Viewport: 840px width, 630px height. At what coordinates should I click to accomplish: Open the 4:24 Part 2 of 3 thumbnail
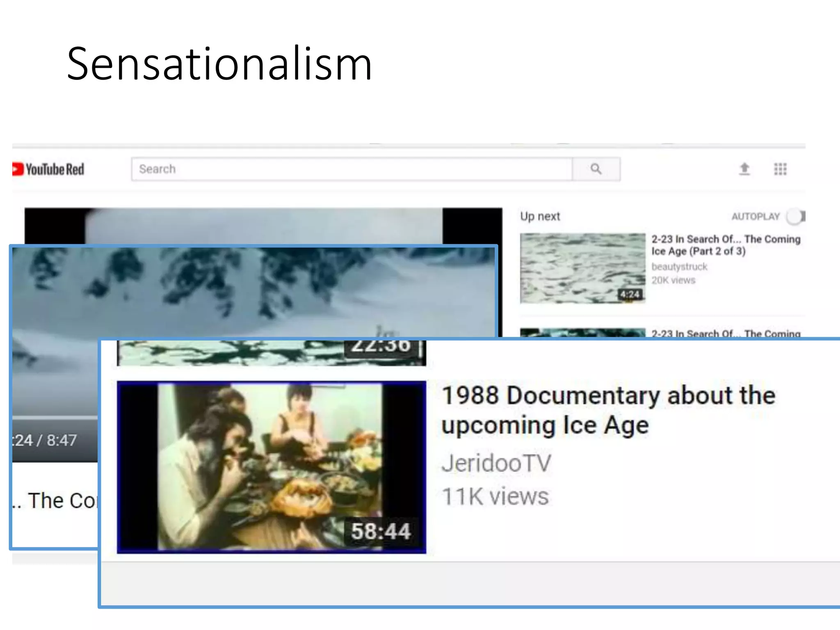[x=582, y=268]
